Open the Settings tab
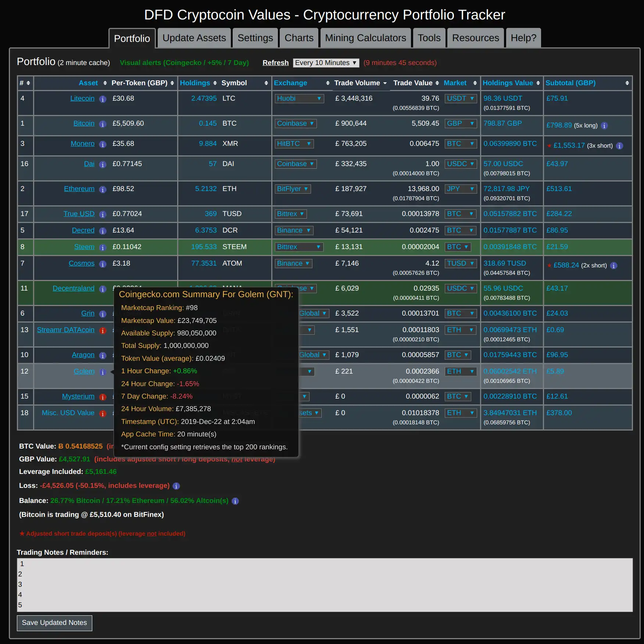This screenshot has height=644, width=644. click(255, 38)
